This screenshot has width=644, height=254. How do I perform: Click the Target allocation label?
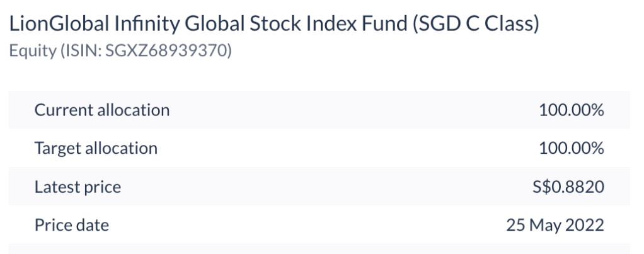(x=95, y=149)
